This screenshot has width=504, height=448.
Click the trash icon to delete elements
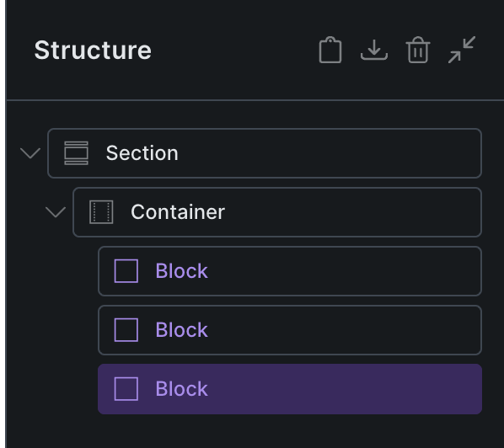pyautogui.click(x=418, y=50)
